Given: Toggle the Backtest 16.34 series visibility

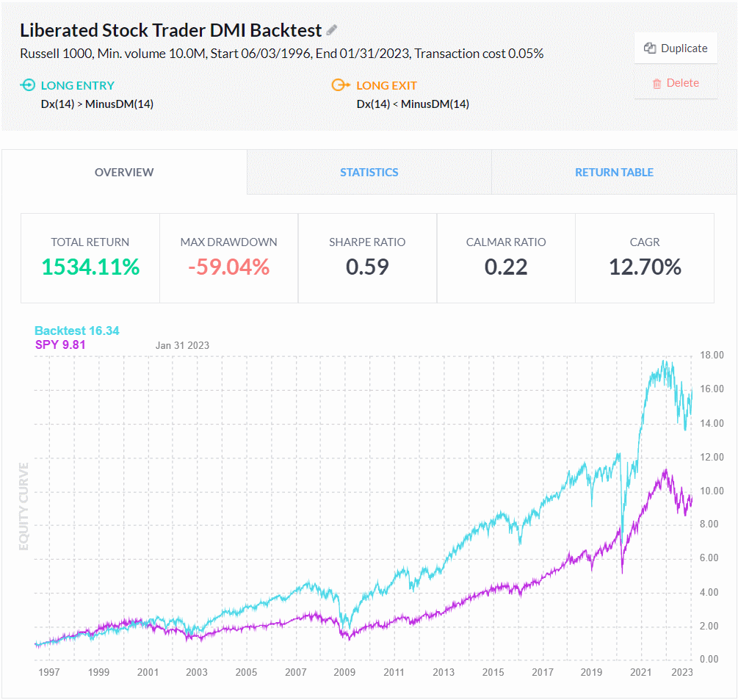Looking at the screenshot, I should coord(76,331).
